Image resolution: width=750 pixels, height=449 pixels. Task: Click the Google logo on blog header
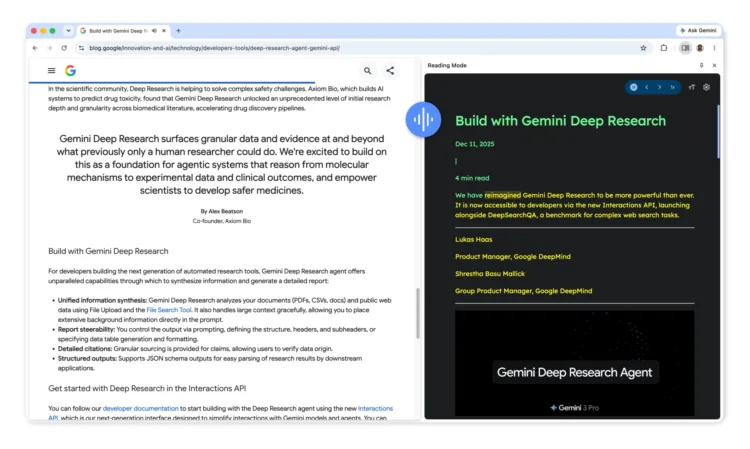coord(70,71)
